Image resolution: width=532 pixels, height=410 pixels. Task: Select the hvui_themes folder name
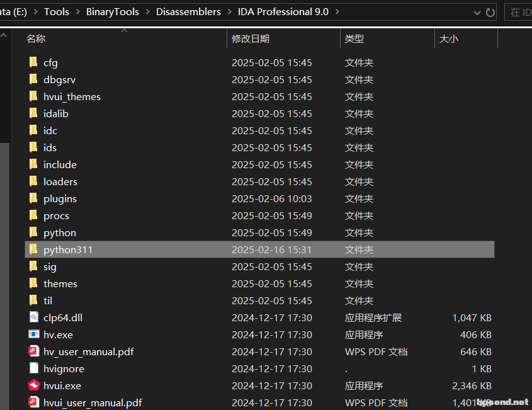pyautogui.click(x=72, y=97)
